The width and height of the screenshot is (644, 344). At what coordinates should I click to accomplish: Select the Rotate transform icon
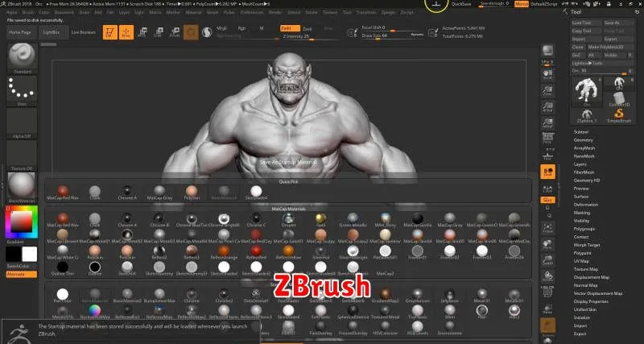[x=175, y=32]
